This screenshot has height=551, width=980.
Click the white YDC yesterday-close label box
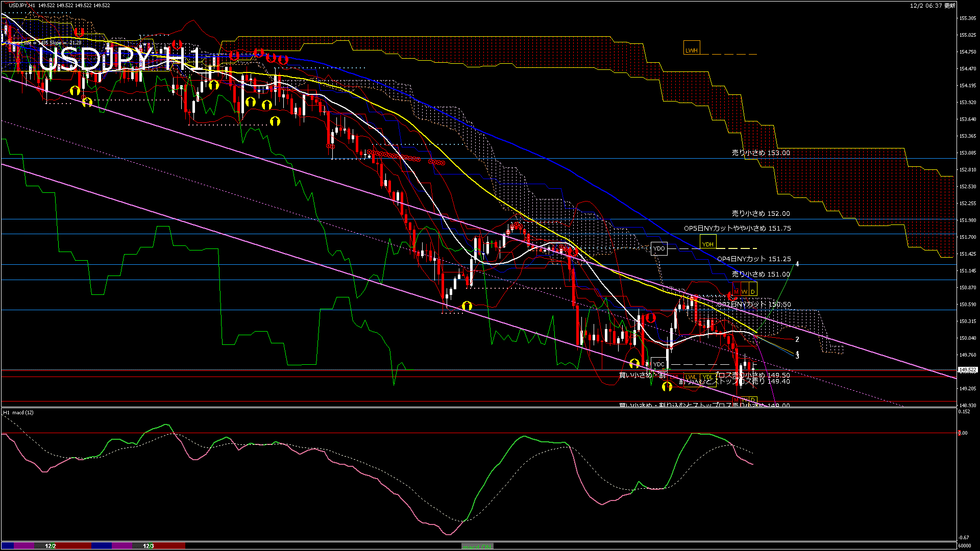(x=659, y=364)
